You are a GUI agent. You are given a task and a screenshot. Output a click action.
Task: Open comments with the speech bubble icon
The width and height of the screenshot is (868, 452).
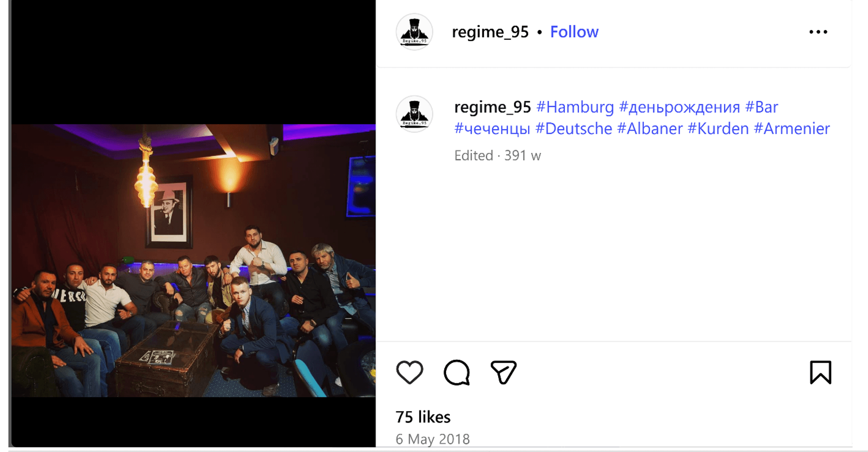coord(456,373)
